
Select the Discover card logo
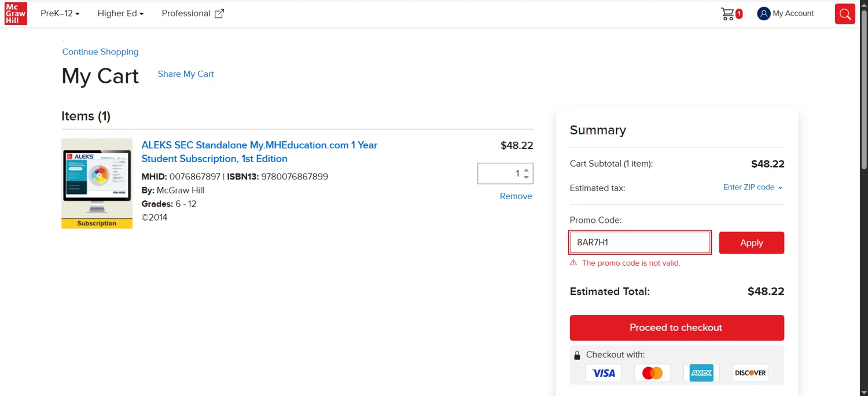pos(751,373)
